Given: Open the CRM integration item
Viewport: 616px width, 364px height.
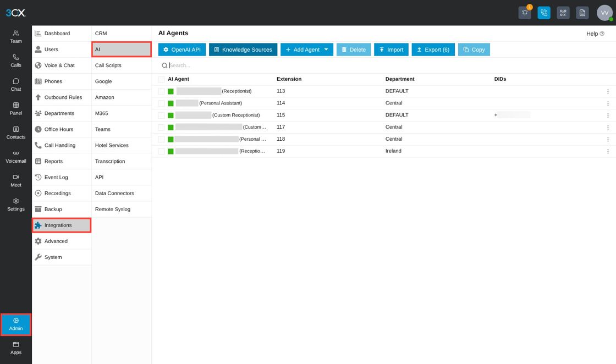Looking at the screenshot, I should tap(122, 34).
